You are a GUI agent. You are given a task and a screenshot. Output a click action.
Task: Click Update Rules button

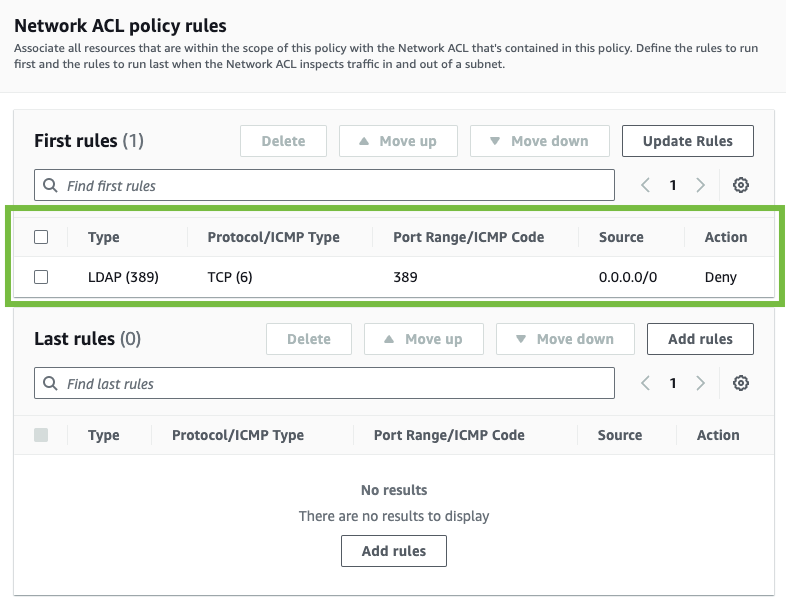[x=687, y=141]
